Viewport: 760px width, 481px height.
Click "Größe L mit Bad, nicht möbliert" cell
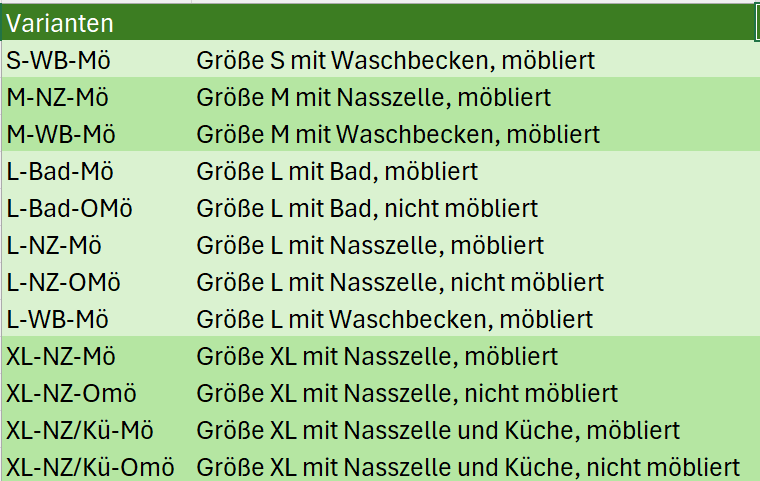367,208
